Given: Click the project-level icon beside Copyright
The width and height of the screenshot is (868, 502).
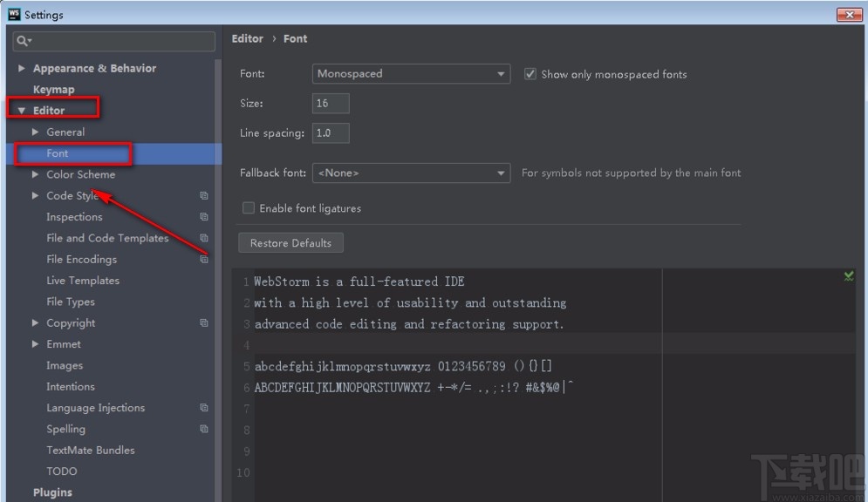Looking at the screenshot, I should [x=204, y=323].
